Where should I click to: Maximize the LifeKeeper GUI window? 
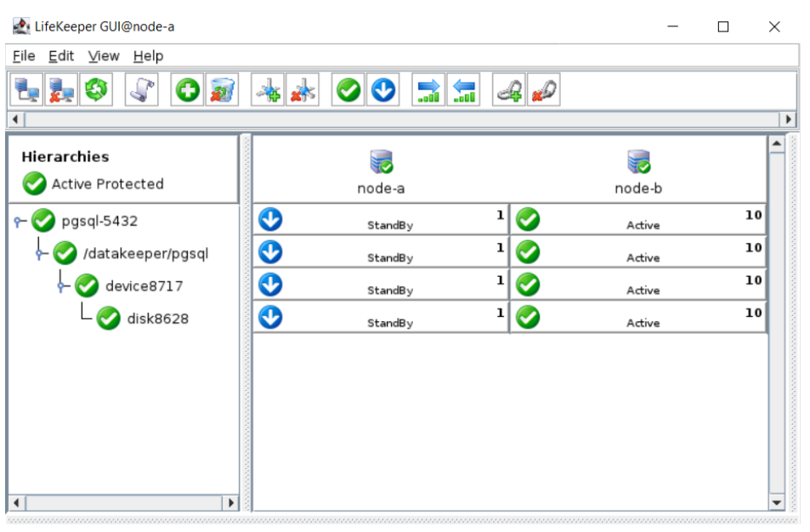point(723,26)
